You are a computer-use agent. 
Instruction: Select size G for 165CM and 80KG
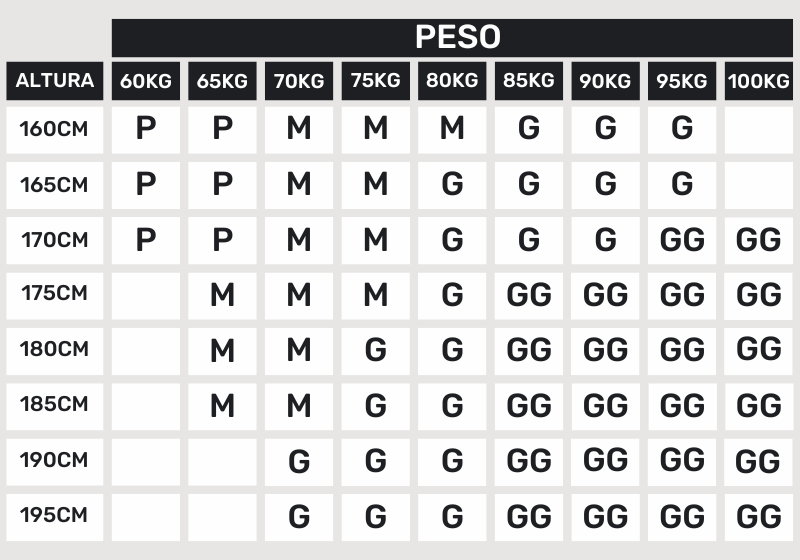coord(452,185)
